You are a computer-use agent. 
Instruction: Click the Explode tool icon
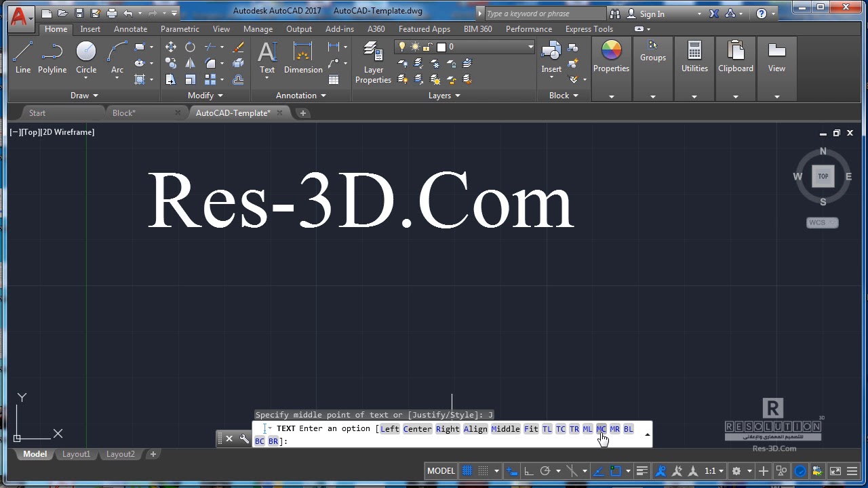point(238,63)
